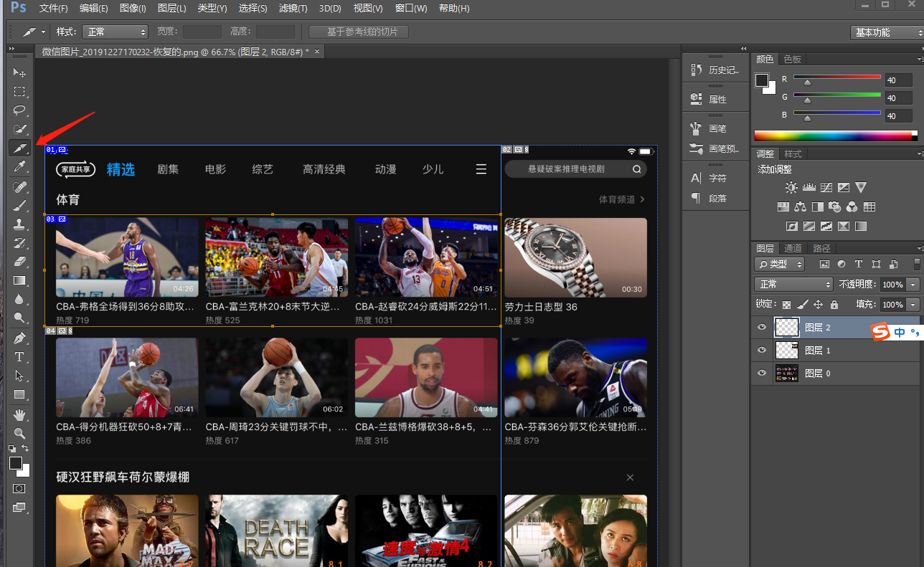924x567 pixels.
Task: Hide the 图层 0 layer
Action: pyautogui.click(x=761, y=373)
